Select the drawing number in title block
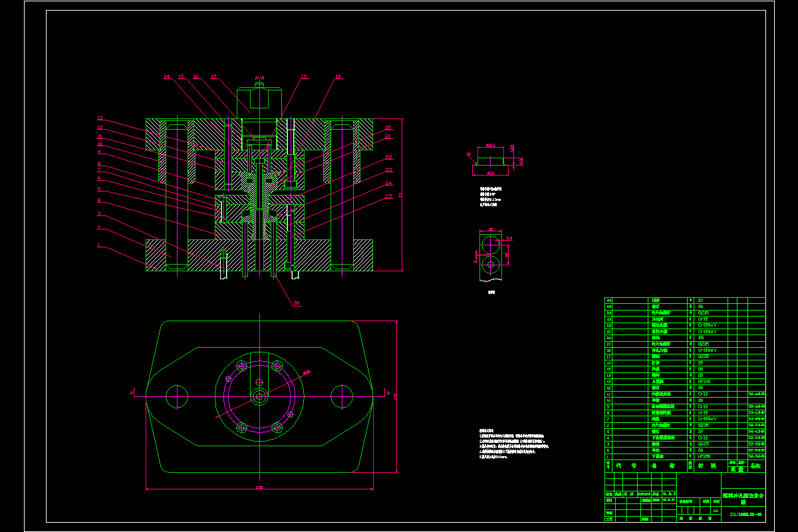Viewport: 798px width, 532px height. [x=746, y=515]
